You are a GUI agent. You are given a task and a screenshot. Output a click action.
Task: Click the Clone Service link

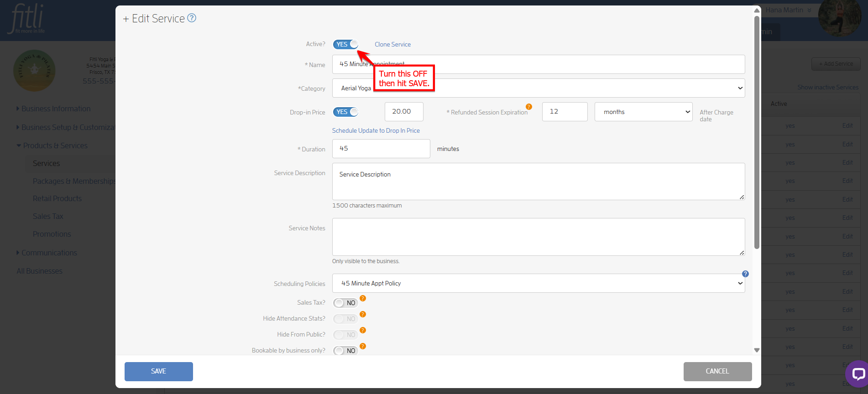392,44
